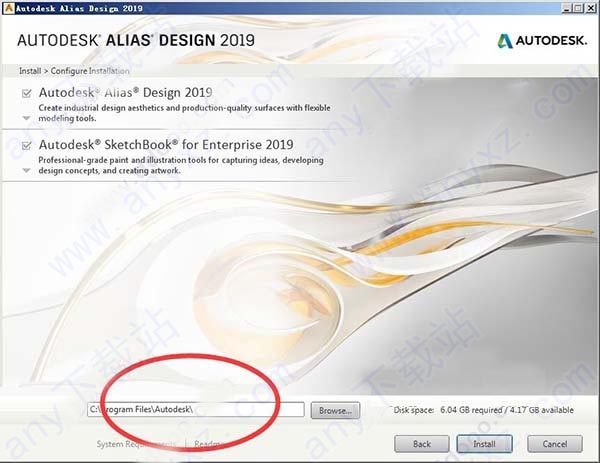Select 'Autodesk Alias Design 2019' product title
The width and height of the screenshot is (600, 463).
tap(126, 93)
